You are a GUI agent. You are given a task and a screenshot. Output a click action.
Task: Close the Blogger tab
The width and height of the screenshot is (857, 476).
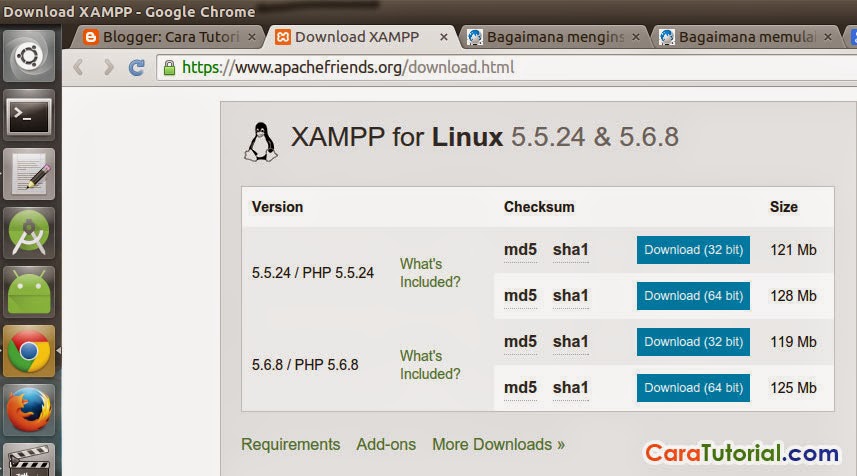pos(251,37)
